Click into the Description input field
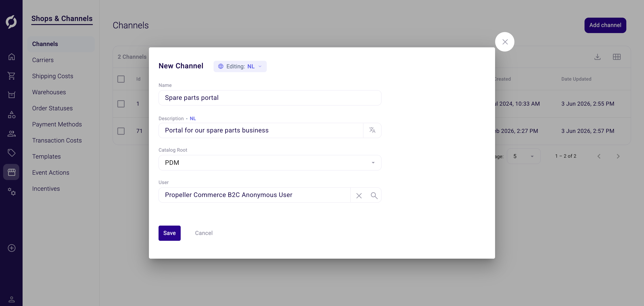The width and height of the screenshot is (644, 306). click(261, 130)
